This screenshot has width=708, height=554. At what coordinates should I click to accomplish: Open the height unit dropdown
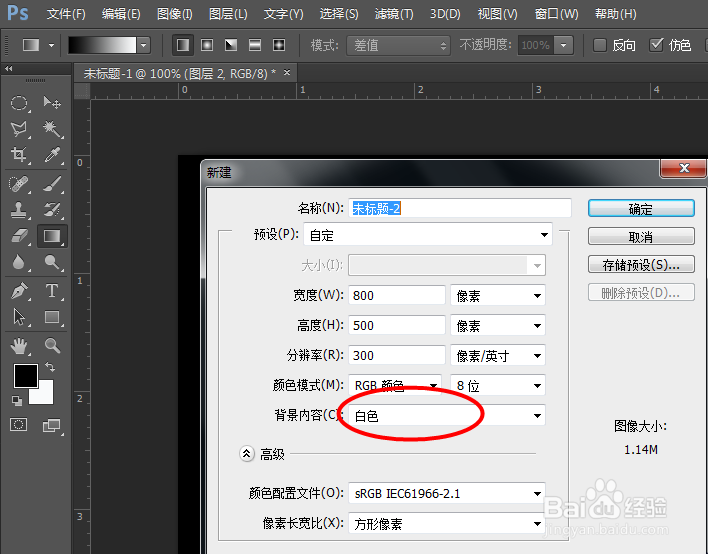pos(498,326)
